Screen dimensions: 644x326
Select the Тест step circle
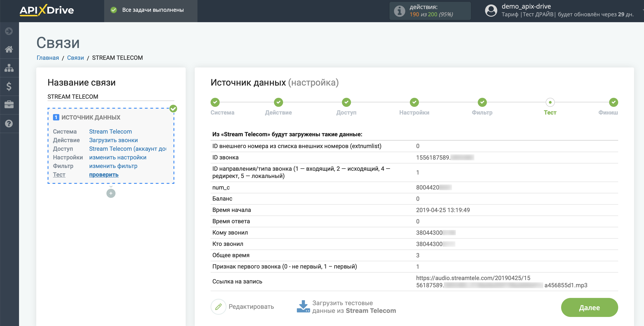click(550, 102)
